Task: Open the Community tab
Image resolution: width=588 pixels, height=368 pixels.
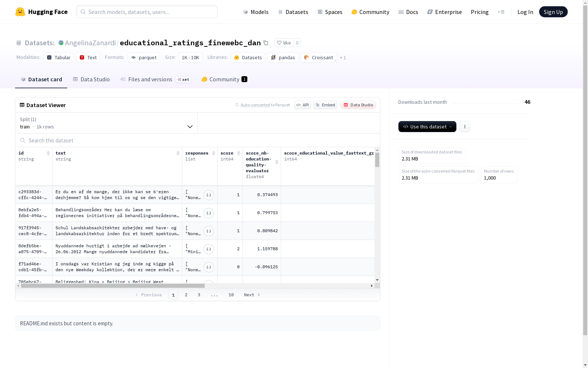Action: pyautogui.click(x=224, y=79)
